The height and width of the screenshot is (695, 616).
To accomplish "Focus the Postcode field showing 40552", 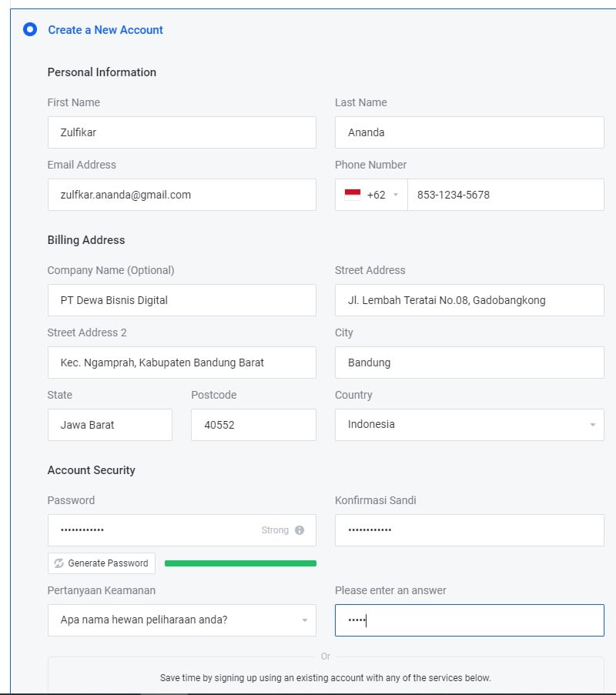I will pyautogui.click(x=253, y=425).
